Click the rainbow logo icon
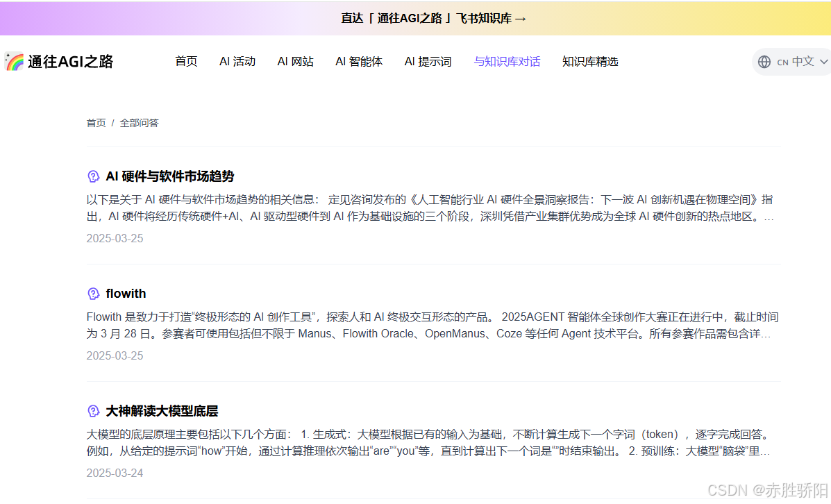The image size is (831, 504). 15,62
